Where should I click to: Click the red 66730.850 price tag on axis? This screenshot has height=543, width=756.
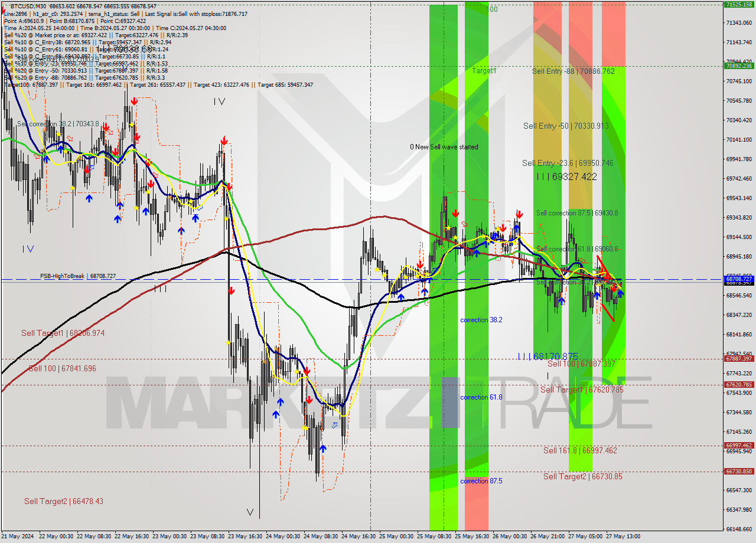tap(738, 471)
